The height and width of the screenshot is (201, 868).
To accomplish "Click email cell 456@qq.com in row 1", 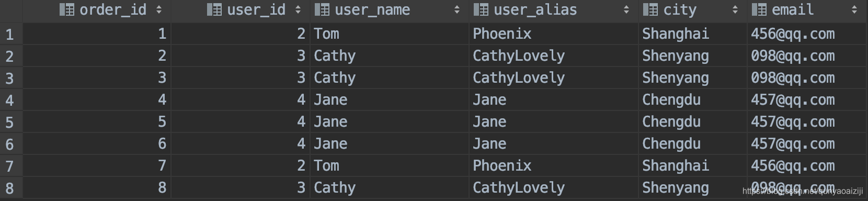I will pyautogui.click(x=807, y=34).
